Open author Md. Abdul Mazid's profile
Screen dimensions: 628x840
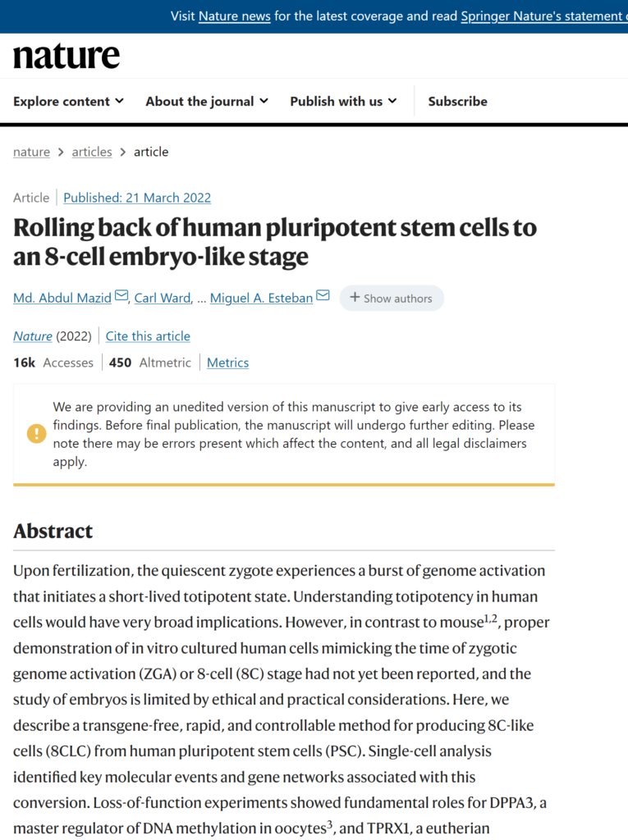point(62,298)
